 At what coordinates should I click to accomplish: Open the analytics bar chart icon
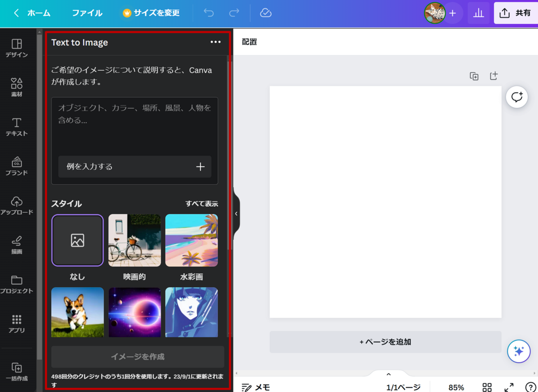(478, 13)
